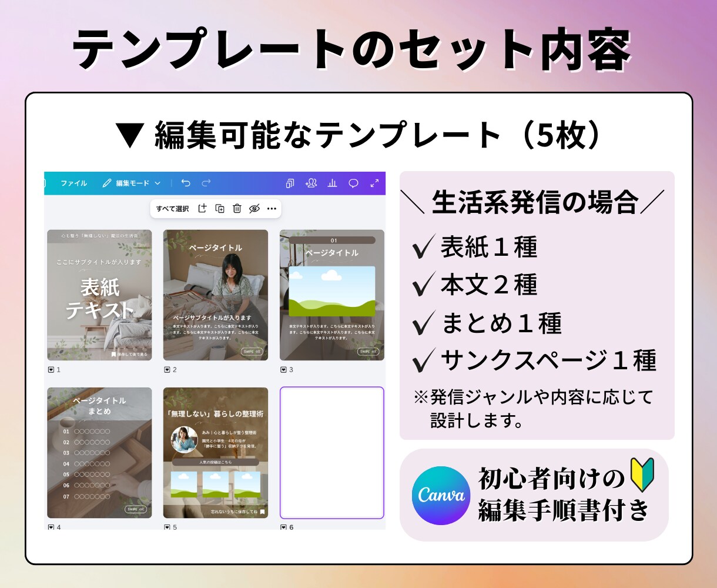The width and height of the screenshot is (717, 588).
Task: Click the 人気の投稿はこちら bar on page 5
Action: coord(216,462)
